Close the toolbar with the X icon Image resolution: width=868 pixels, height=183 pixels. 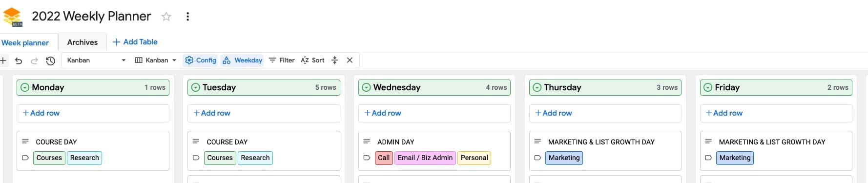pyautogui.click(x=350, y=60)
